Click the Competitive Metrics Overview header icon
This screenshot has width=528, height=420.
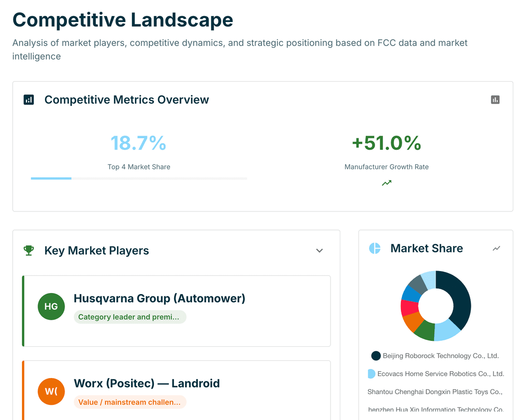[28, 100]
